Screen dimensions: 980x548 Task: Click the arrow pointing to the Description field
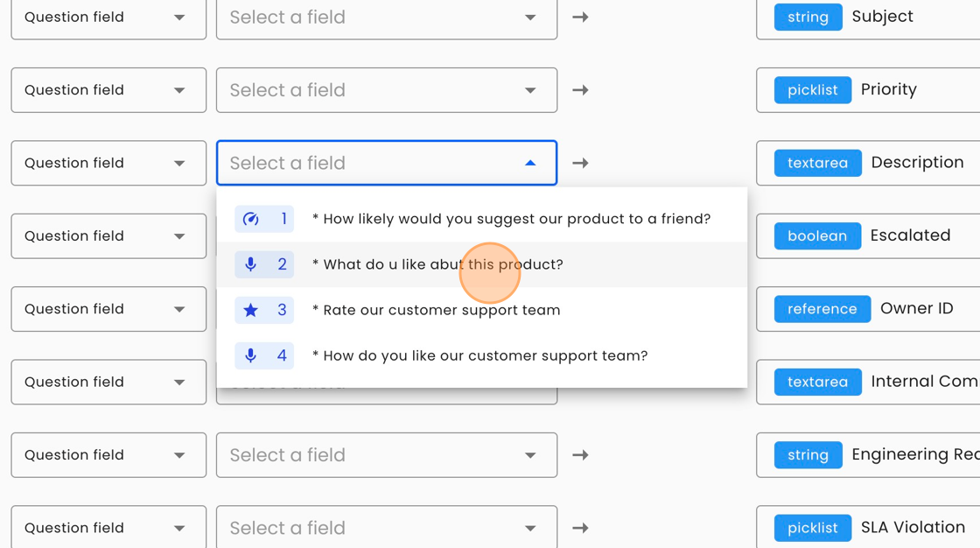pos(580,163)
